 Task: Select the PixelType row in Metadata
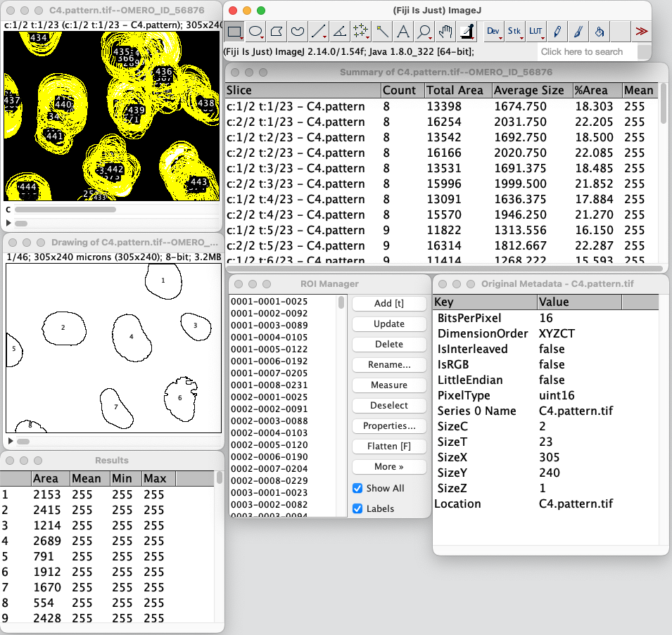pos(545,396)
